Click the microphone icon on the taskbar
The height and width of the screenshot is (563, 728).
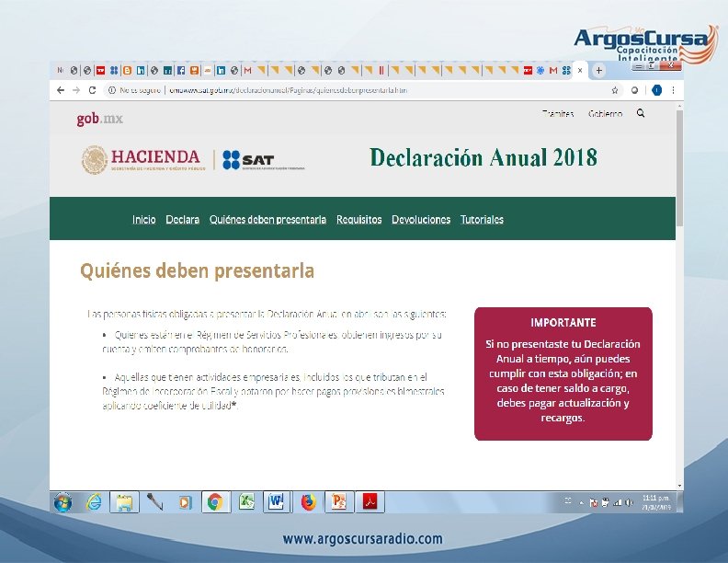tap(154, 501)
